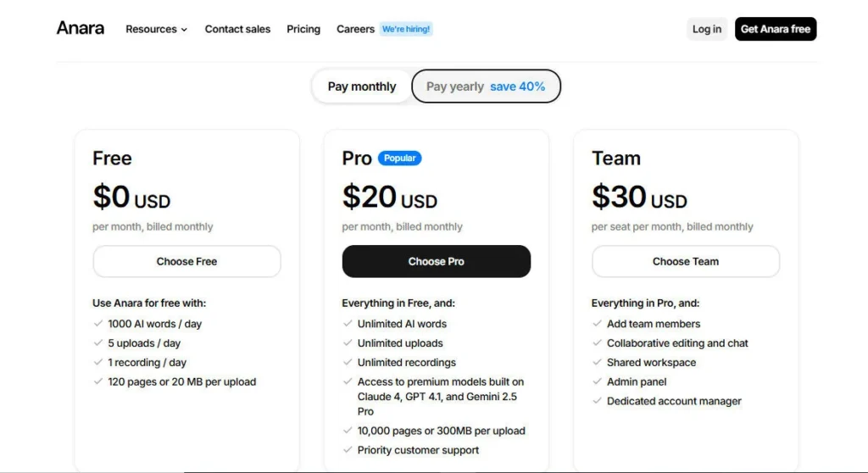Click checkmark beside "Dedicated account manager"
This screenshot has height=473, width=868.
(598, 401)
